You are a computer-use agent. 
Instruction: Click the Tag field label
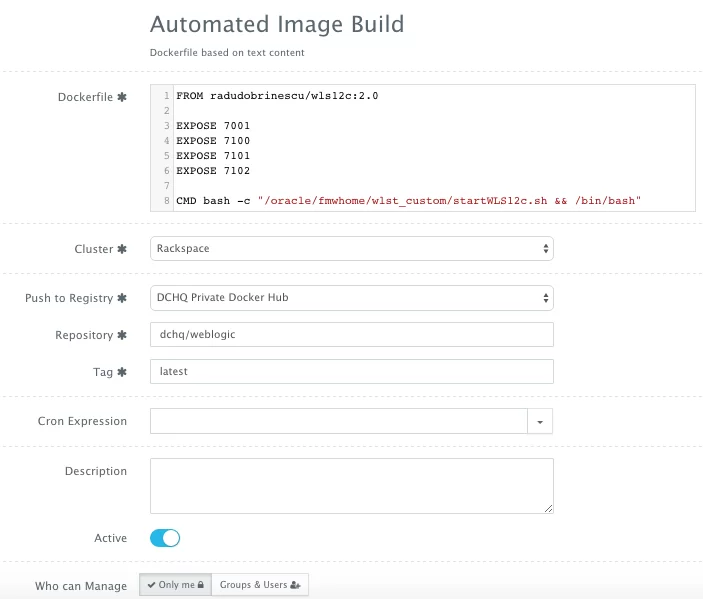click(x=103, y=372)
